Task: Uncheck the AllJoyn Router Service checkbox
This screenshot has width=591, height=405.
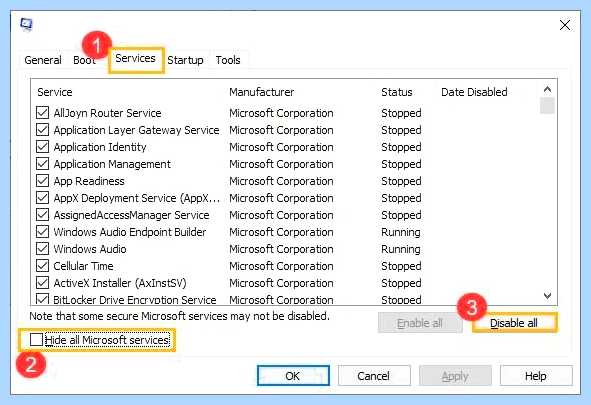Action: tap(42, 113)
